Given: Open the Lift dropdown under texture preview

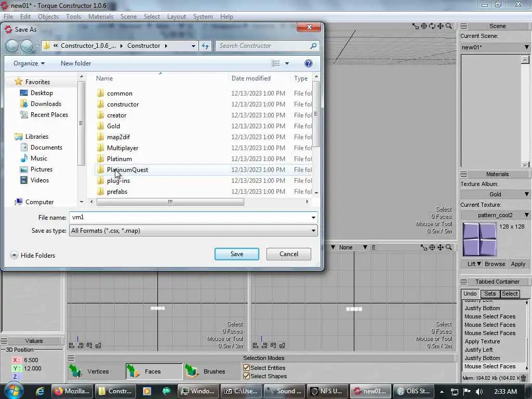Looking at the screenshot, I should 474,264.
